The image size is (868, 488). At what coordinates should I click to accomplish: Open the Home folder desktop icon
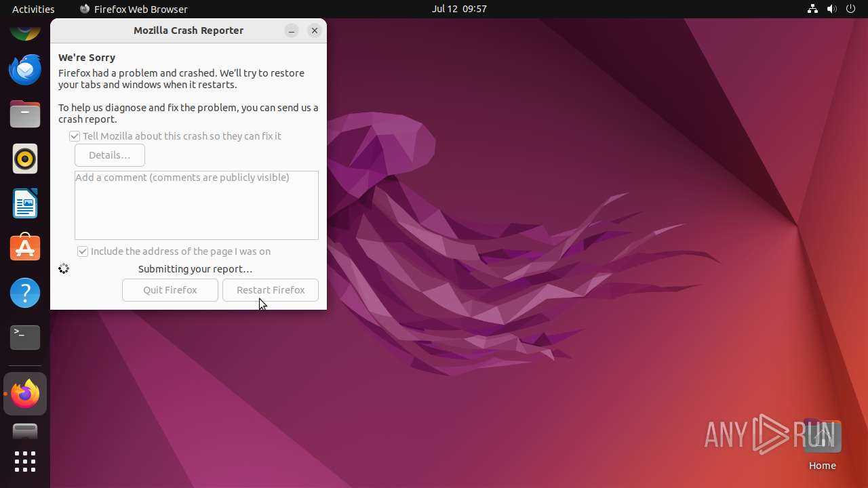click(822, 443)
